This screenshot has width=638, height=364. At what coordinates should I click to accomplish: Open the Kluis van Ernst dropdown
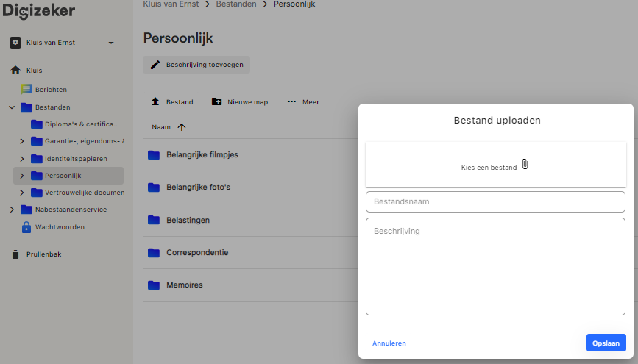coord(110,43)
